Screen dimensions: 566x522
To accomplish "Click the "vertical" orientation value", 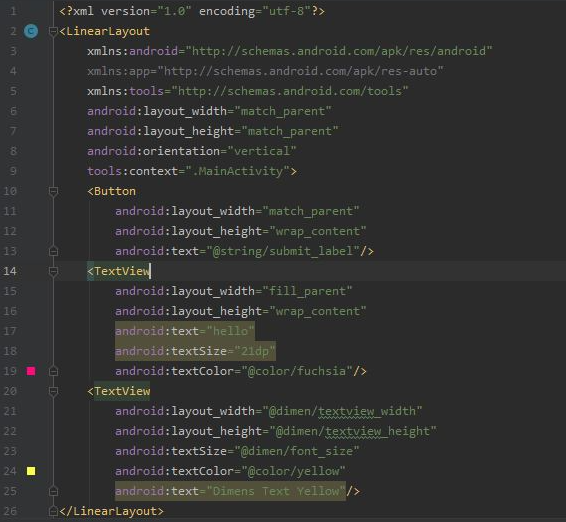I will coord(262,151).
